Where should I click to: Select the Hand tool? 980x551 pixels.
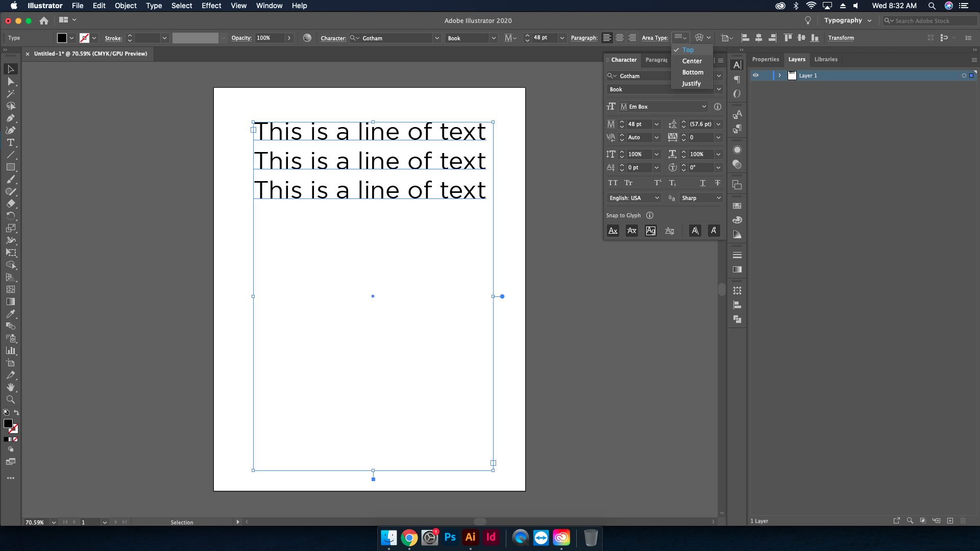(10, 387)
